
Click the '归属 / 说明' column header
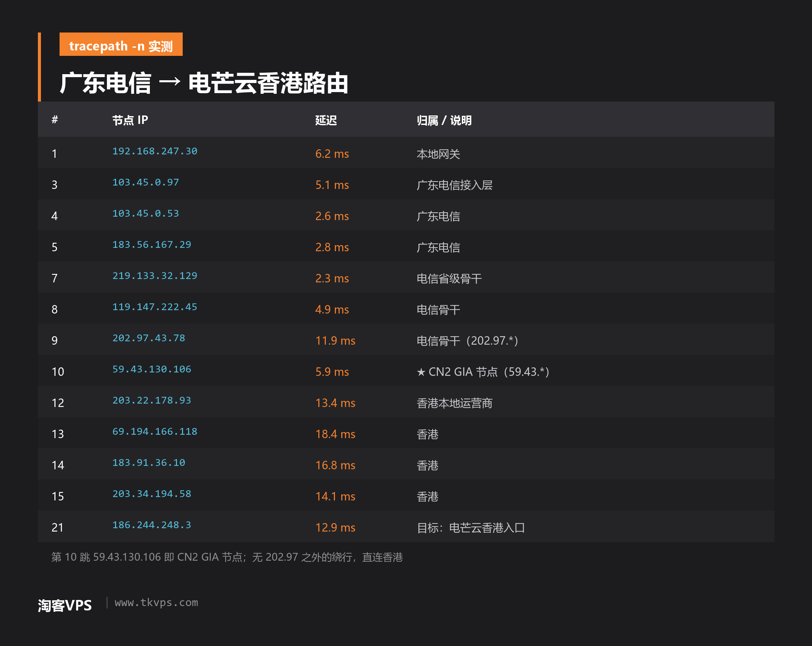(444, 120)
